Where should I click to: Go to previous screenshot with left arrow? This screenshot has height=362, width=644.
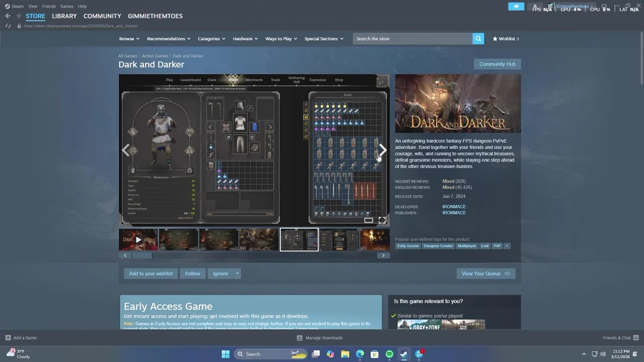126,150
